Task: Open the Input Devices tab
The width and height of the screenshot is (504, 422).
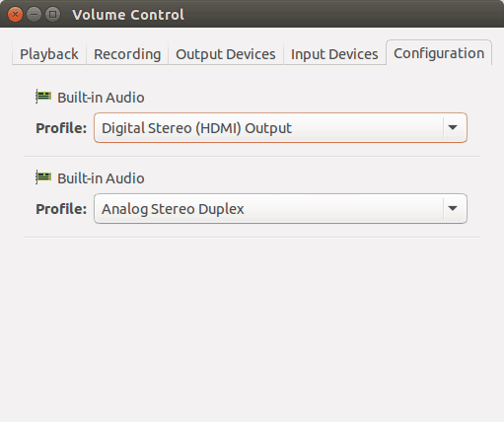Action: (x=334, y=54)
